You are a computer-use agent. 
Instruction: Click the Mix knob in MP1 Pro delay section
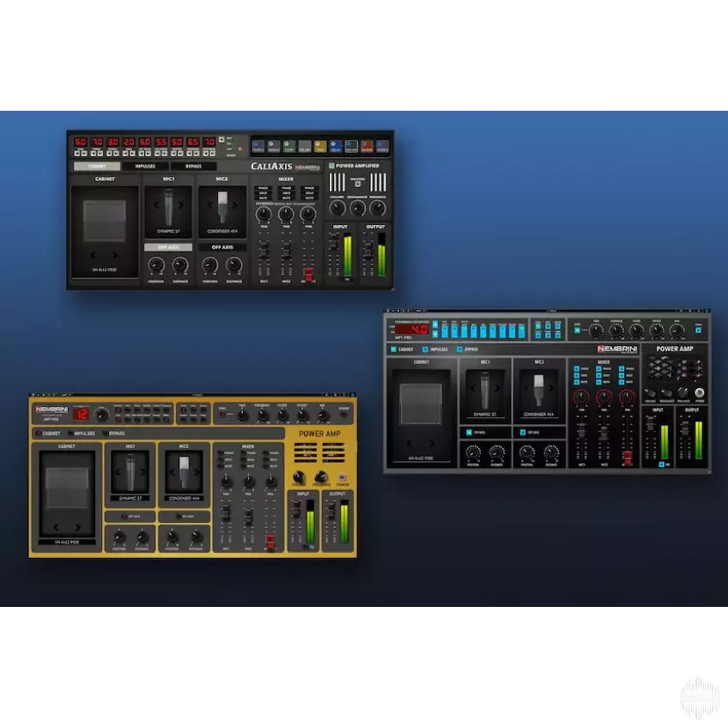pyautogui.click(x=677, y=331)
